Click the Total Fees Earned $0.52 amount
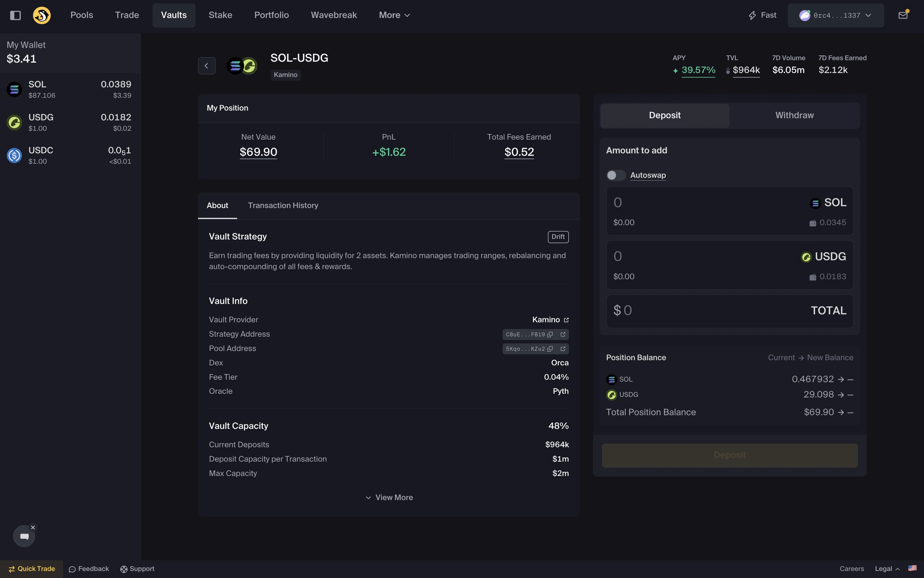Screen dimensions: 924x578 [519, 152]
